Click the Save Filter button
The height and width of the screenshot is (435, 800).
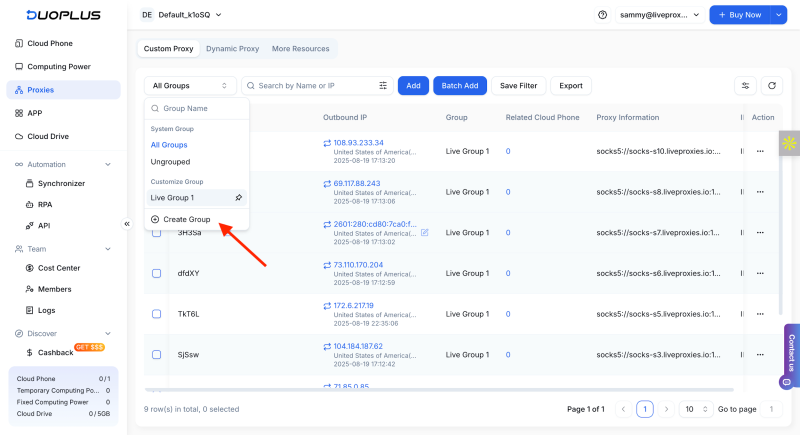click(518, 86)
